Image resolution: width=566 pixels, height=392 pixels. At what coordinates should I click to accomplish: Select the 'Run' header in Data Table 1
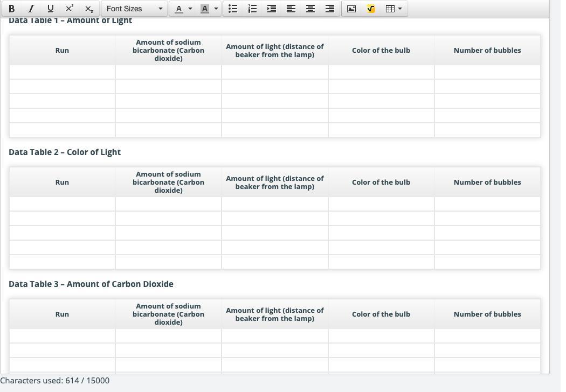click(x=62, y=51)
